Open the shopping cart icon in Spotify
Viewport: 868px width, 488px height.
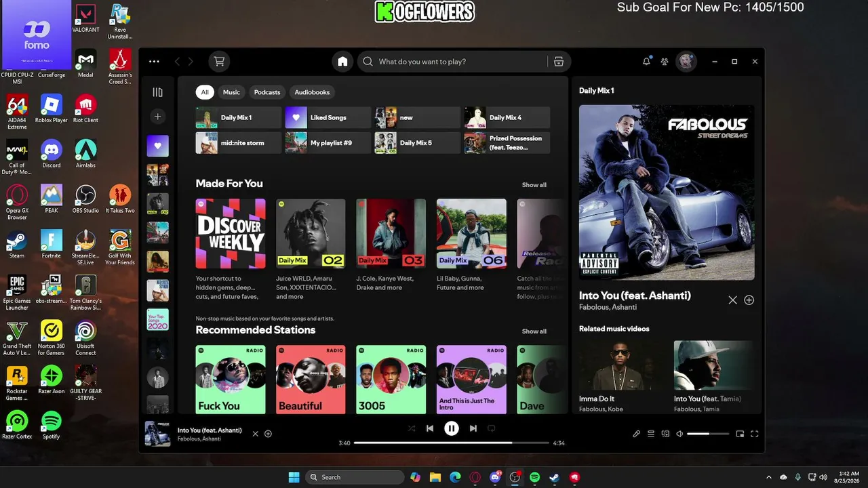coord(219,62)
